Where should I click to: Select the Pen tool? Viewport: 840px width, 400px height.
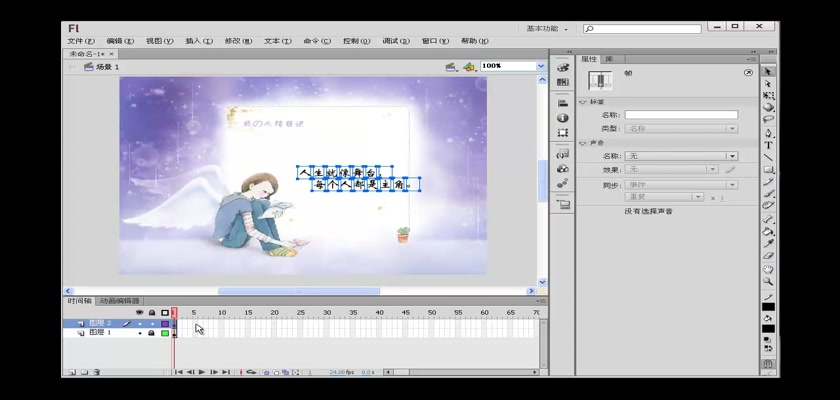click(x=768, y=133)
